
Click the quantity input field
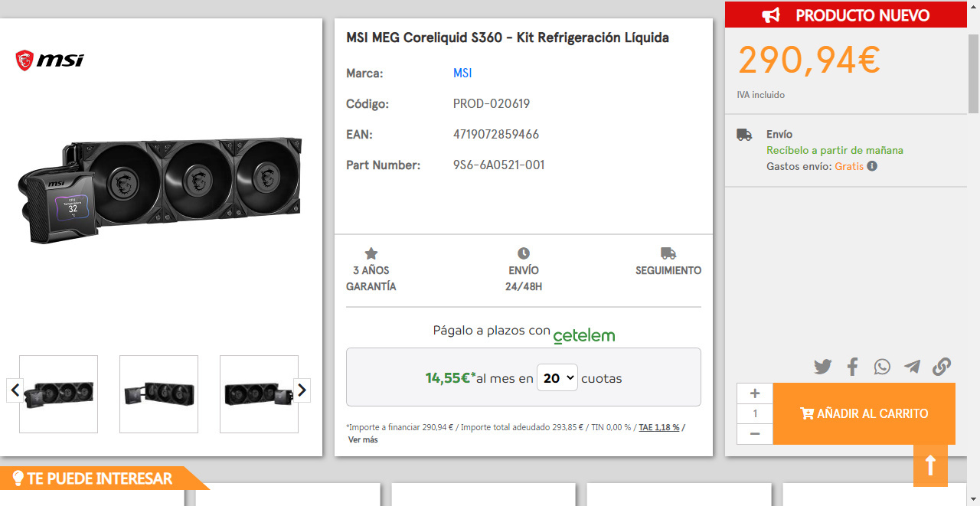click(755, 414)
